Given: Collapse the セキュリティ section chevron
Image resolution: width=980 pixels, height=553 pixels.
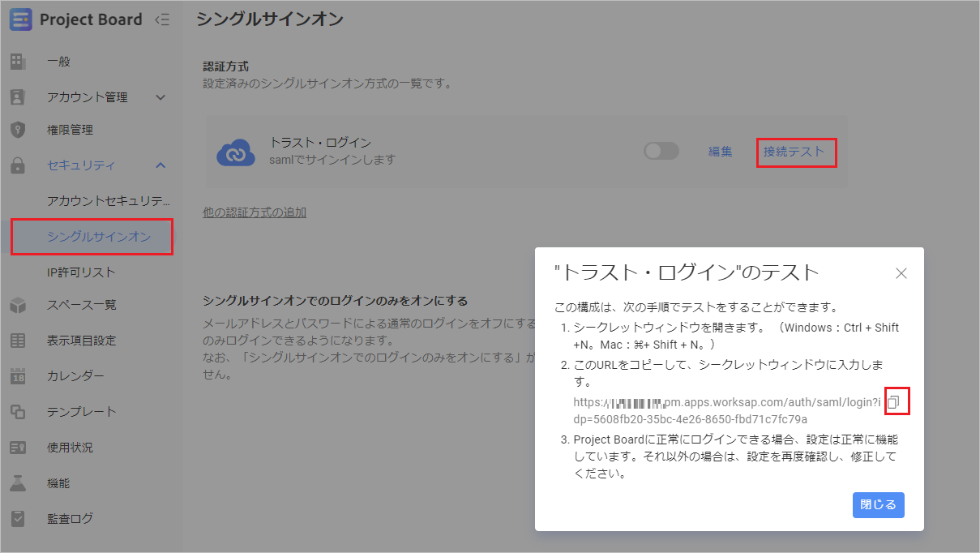Looking at the screenshot, I should pos(160,165).
